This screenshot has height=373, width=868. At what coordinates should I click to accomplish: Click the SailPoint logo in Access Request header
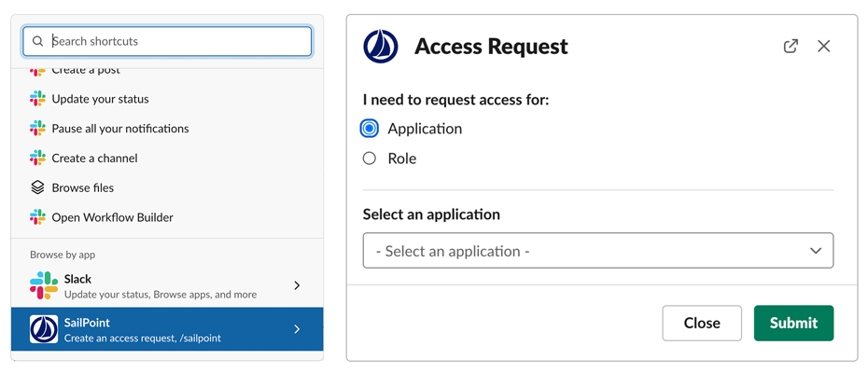tap(381, 47)
